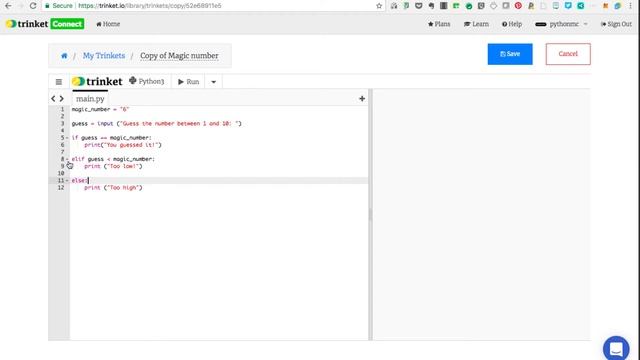The width and height of the screenshot is (640, 360).
Task: Collapse the if block at line 5
Action: click(67, 138)
